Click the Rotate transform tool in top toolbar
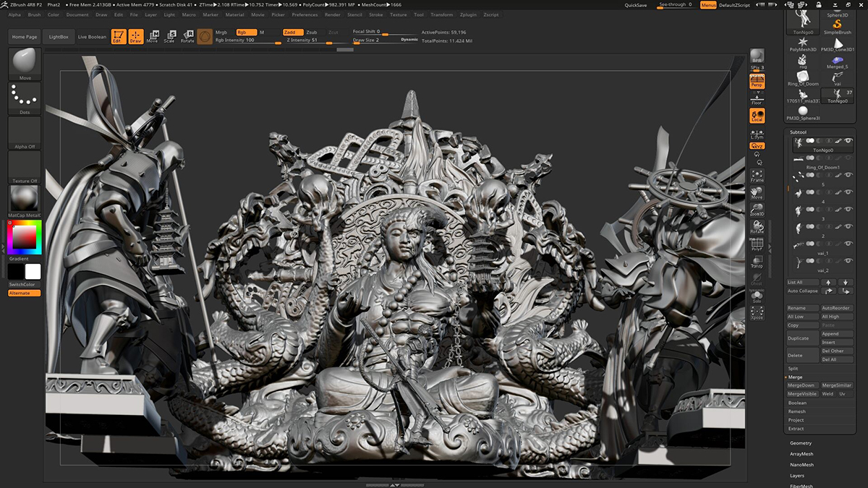Viewport: 868px width, 488px height. 187,37
